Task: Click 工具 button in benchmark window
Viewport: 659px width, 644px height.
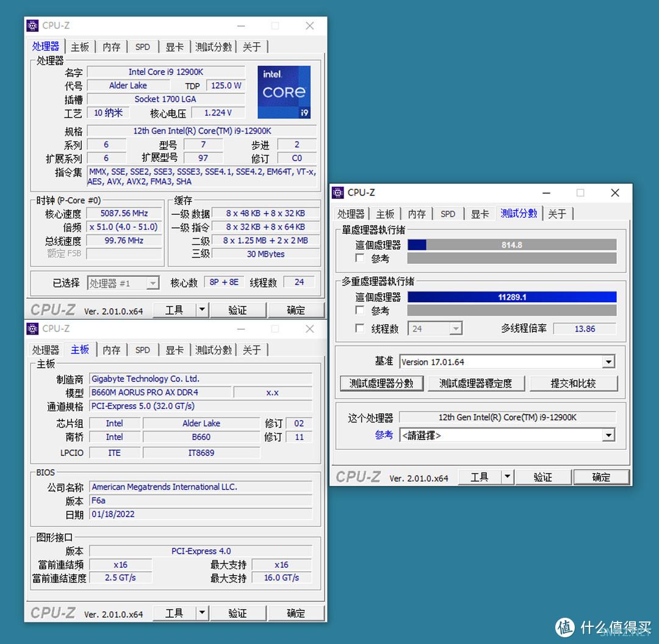Action: click(x=480, y=477)
